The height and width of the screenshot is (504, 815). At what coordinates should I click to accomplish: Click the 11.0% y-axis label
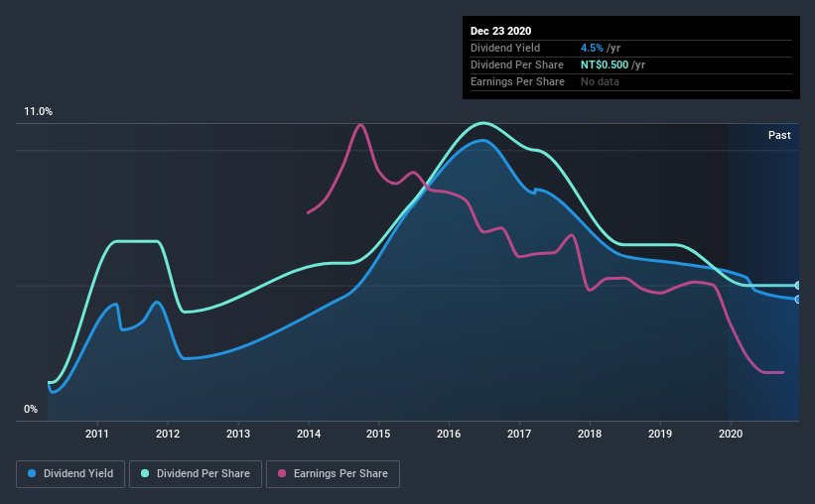38,112
